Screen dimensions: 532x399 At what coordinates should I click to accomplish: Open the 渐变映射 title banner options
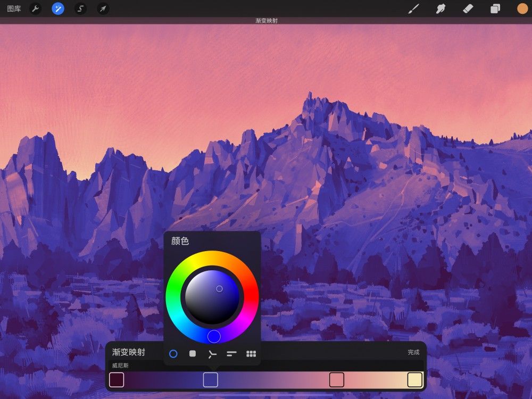pos(266,20)
